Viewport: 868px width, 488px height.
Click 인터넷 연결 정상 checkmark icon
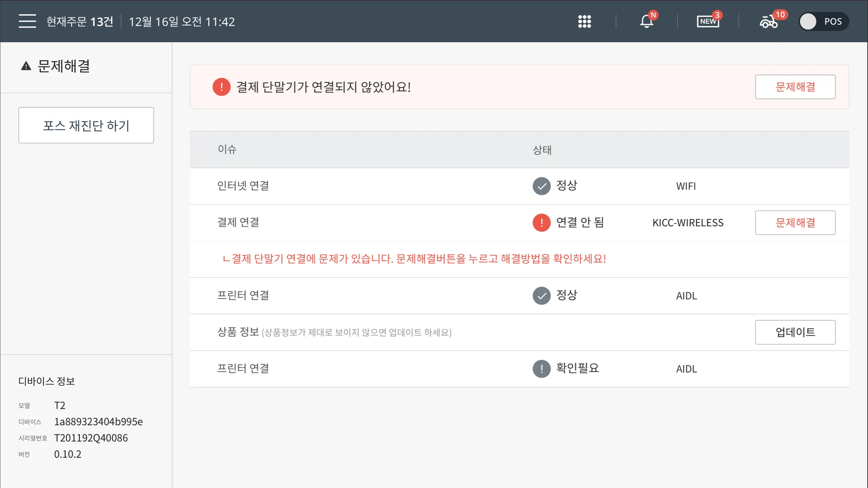(541, 186)
